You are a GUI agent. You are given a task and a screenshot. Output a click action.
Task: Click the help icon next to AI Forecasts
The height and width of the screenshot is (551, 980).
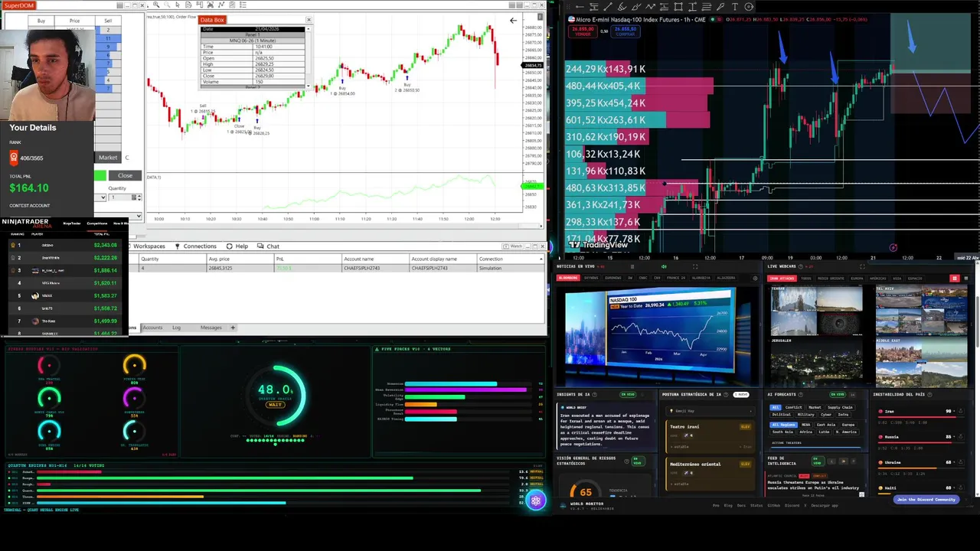click(x=801, y=395)
